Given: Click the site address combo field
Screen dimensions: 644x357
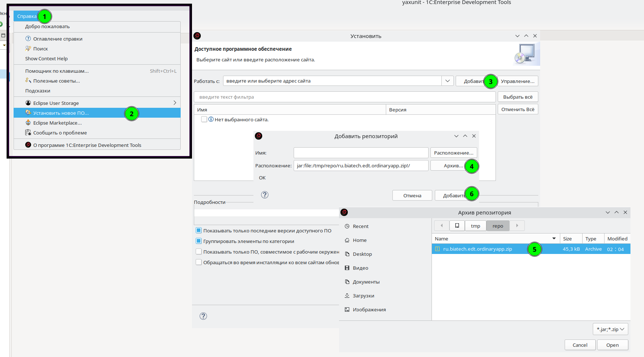Looking at the screenshot, I should click(x=332, y=81).
